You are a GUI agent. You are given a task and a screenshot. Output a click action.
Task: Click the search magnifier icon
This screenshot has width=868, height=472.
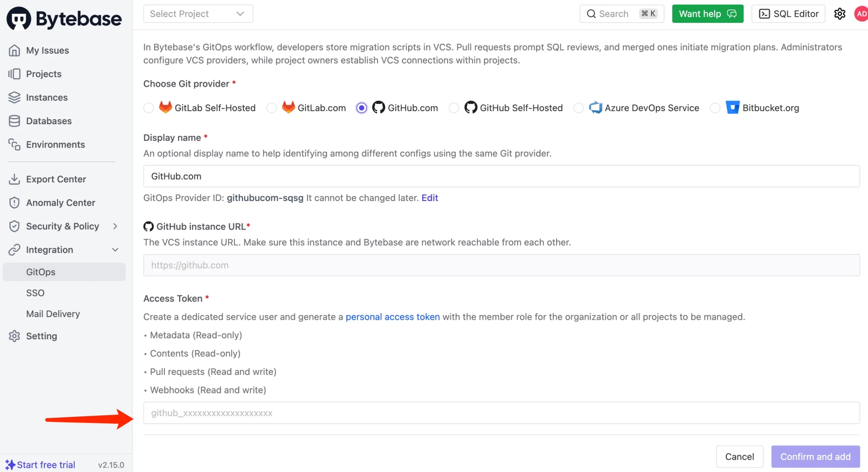tap(591, 14)
